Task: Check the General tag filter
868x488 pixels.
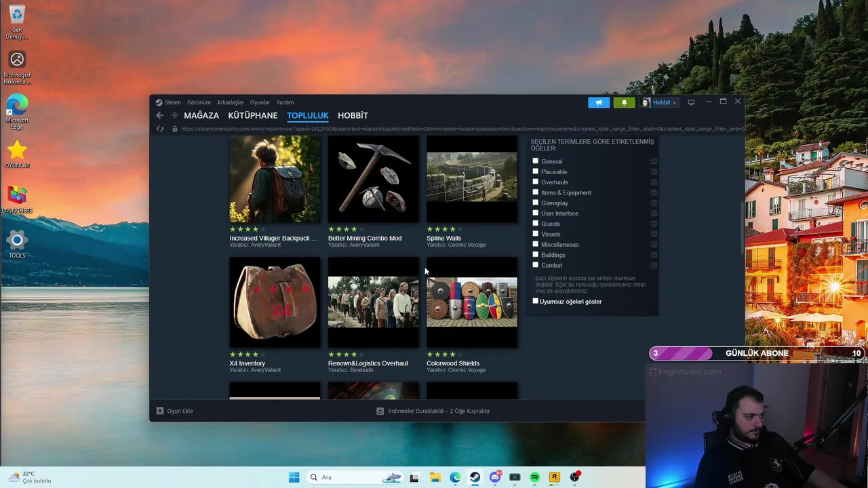Action: click(536, 161)
